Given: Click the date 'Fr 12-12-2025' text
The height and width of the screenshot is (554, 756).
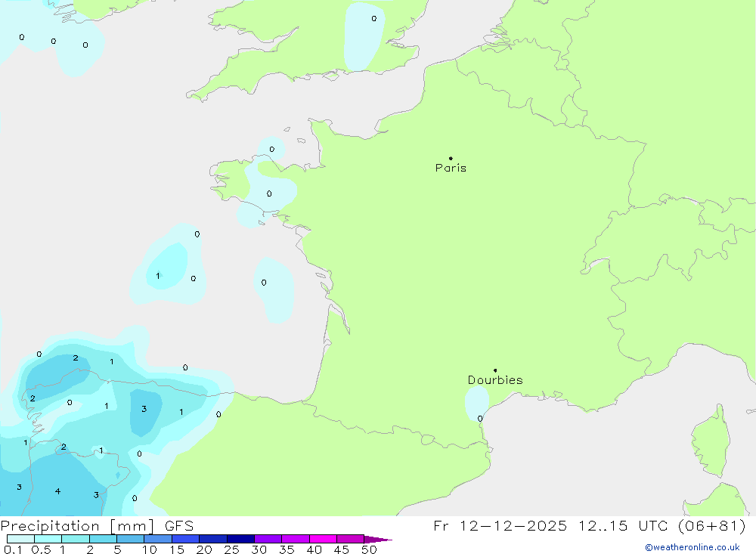Looking at the screenshot, I should 500,525.
